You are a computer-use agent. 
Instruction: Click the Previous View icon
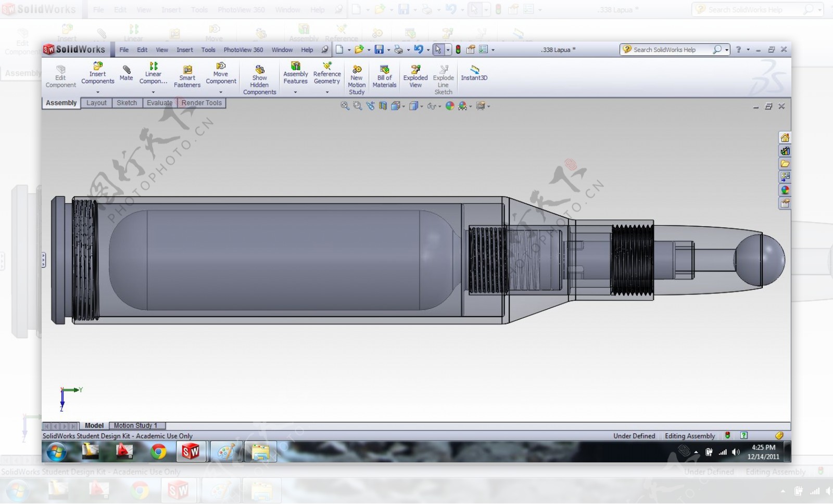370,106
